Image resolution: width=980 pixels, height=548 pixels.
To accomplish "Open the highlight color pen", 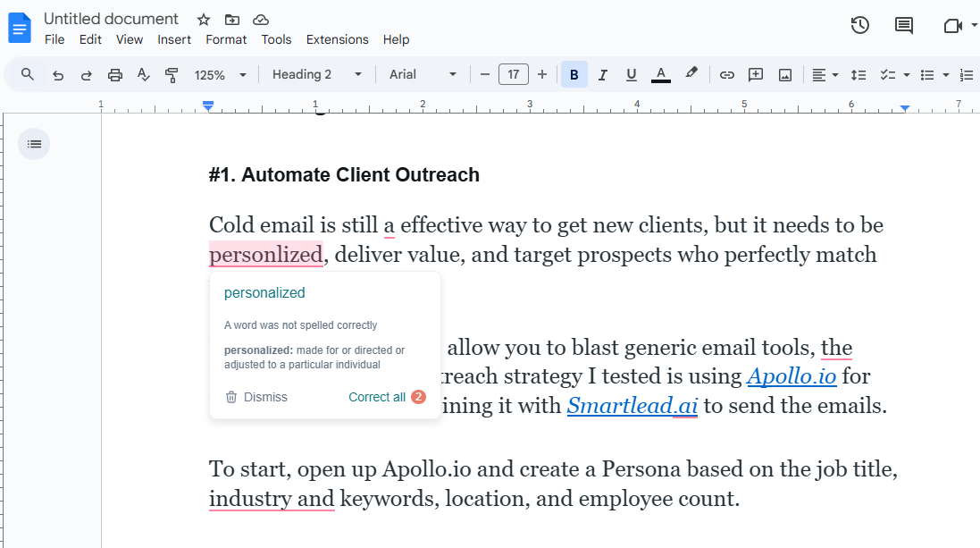I will 691,74.
